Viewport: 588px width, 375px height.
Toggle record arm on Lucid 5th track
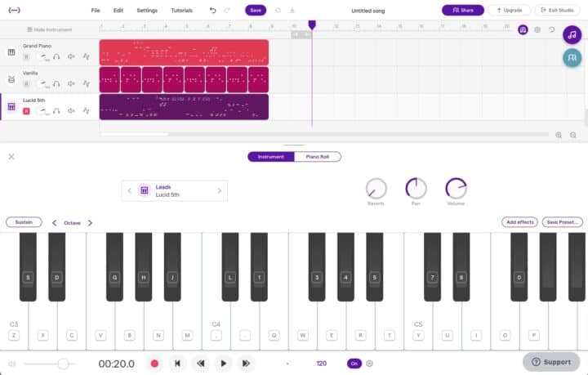point(26,110)
